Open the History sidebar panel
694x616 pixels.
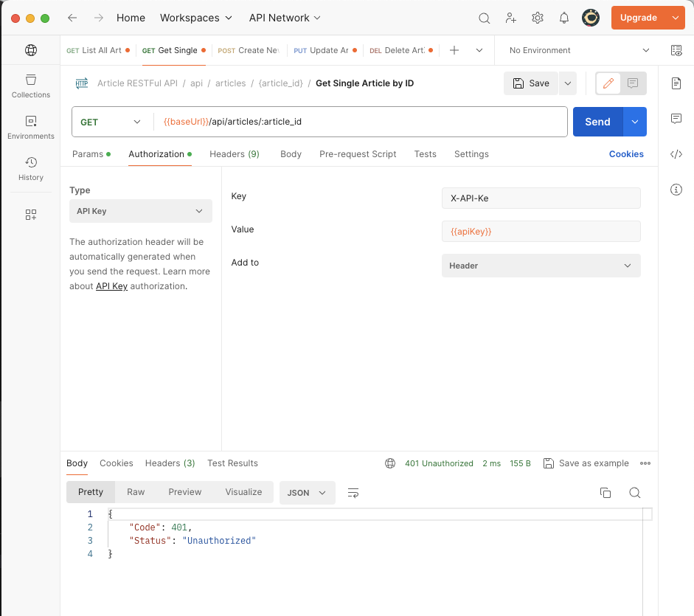[30, 169]
